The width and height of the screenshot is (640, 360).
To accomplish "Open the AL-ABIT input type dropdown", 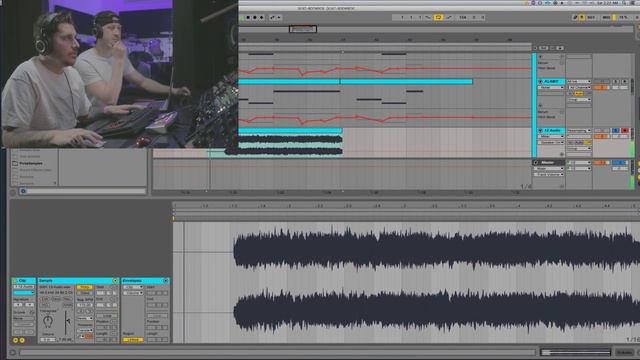I will (579, 82).
